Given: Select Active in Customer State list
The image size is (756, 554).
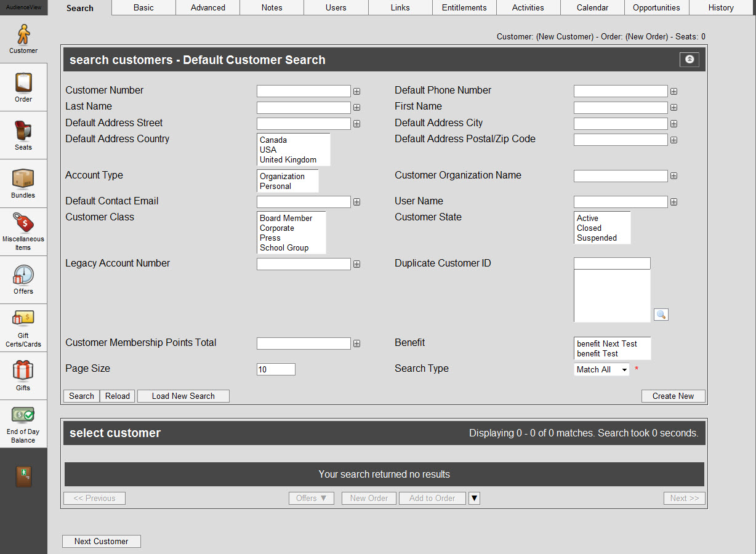Looking at the screenshot, I should click(602, 218).
